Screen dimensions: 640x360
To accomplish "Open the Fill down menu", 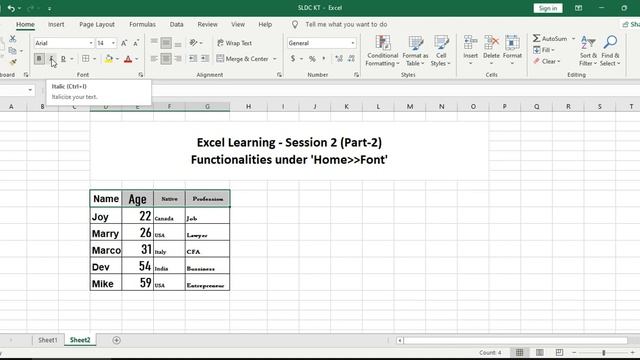I will click(544, 50).
